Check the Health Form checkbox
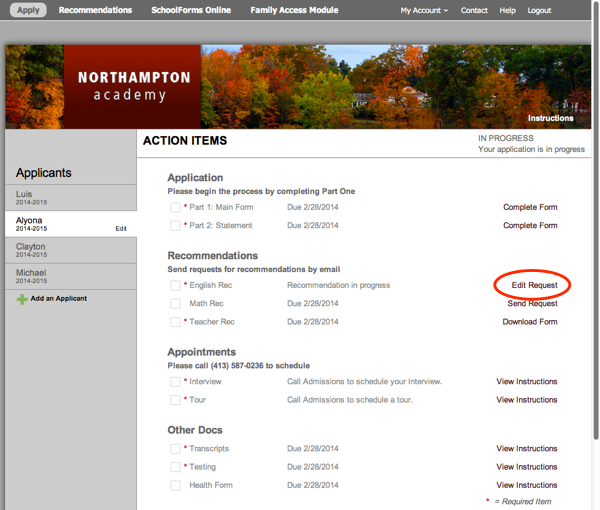 click(x=175, y=486)
